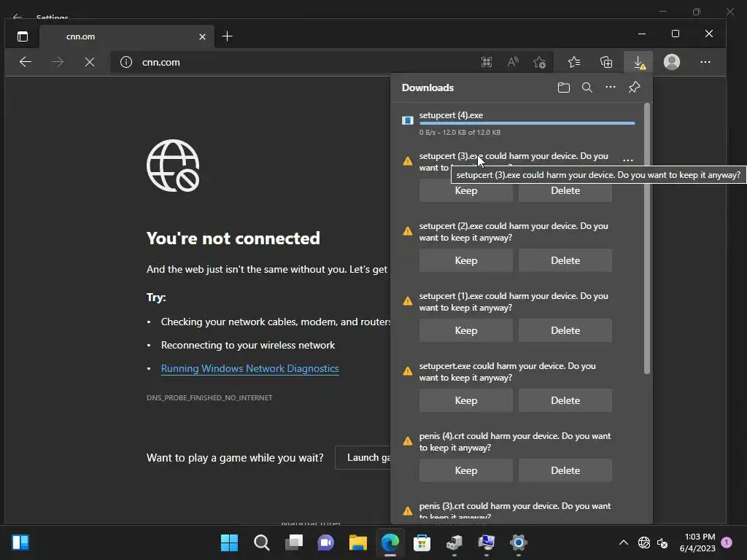
Task: View site information icon in address bar
Action: tap(125, 62)
